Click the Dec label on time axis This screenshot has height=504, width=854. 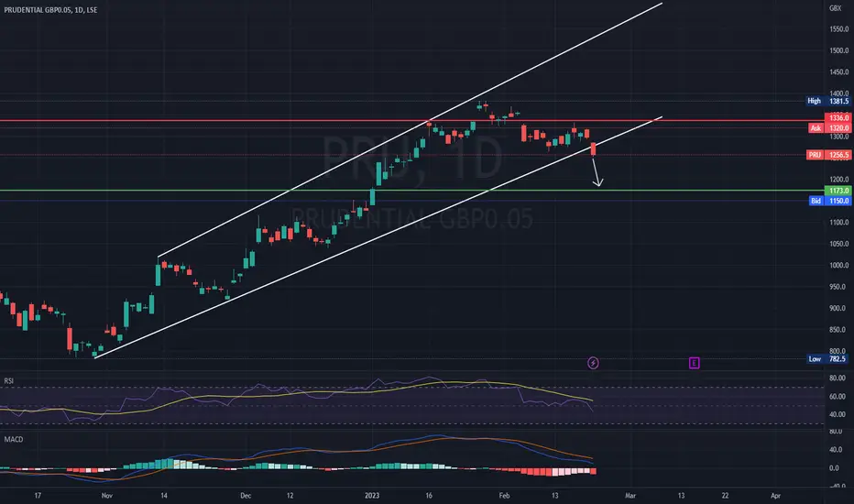pos(246,495)
